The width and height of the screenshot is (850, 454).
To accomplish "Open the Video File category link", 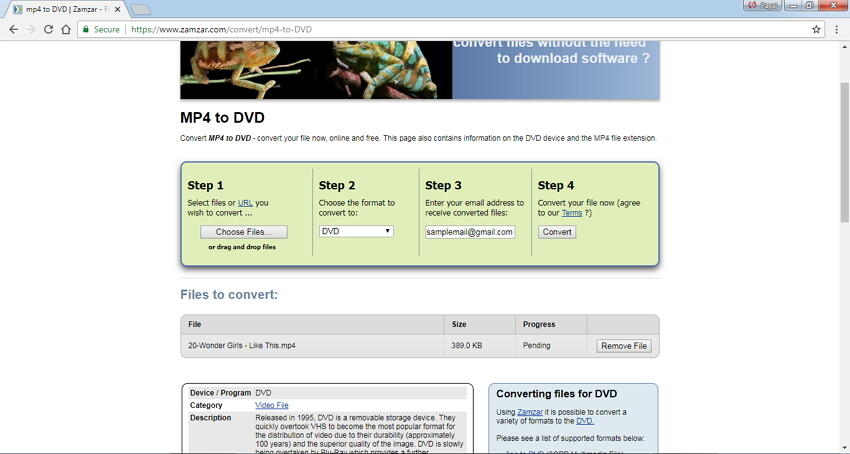I will pyautogui.click(x=272, y=405).
